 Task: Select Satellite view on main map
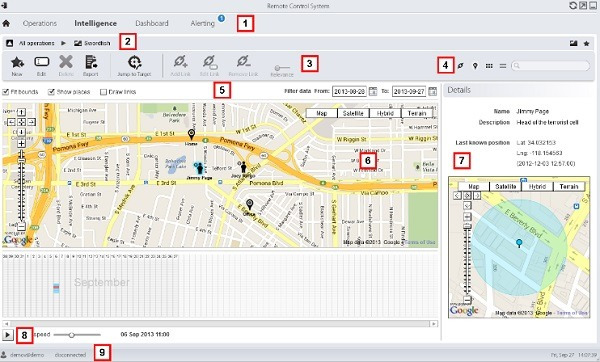click(x=353, y=113)
